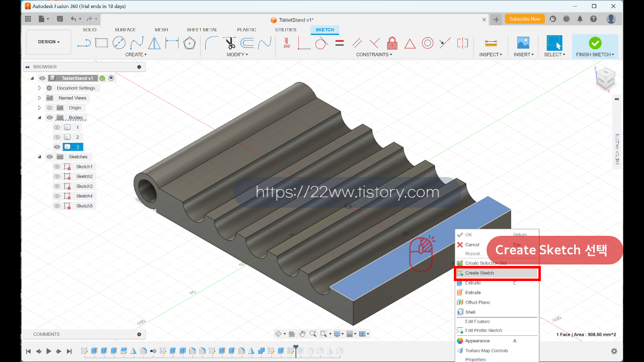Choose Shell in the context menu
The height and width of the screenshot is (362, 644).
click(x=497, y=312)
